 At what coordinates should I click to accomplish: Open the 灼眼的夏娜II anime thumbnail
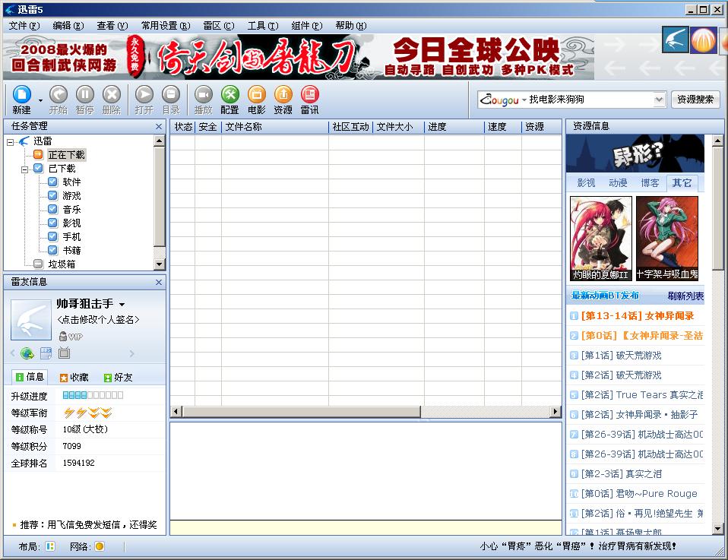pyautogui.click(x=601, y=239)
